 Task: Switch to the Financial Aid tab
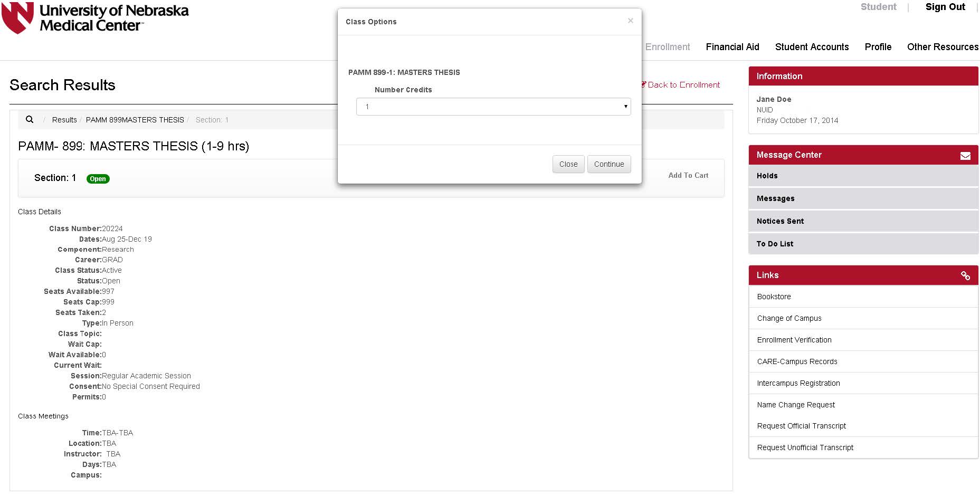point(732,47)
